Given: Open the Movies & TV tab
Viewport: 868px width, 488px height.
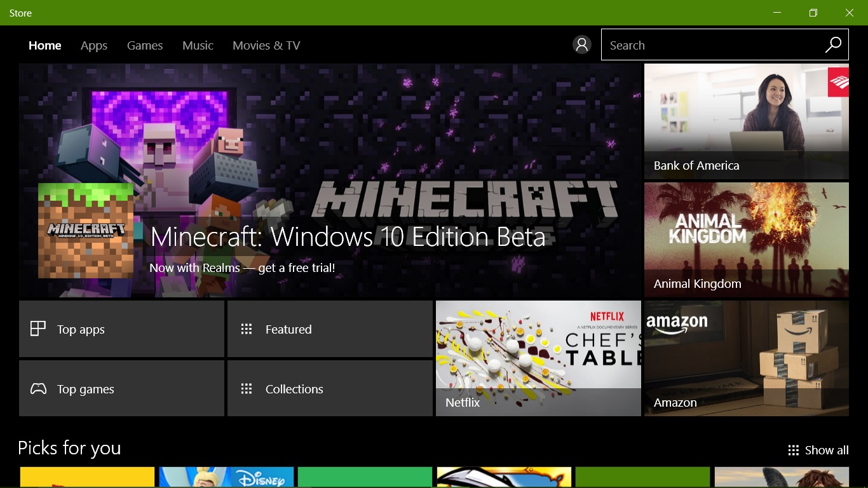Looking at the screenshot, I should (266, 45).
